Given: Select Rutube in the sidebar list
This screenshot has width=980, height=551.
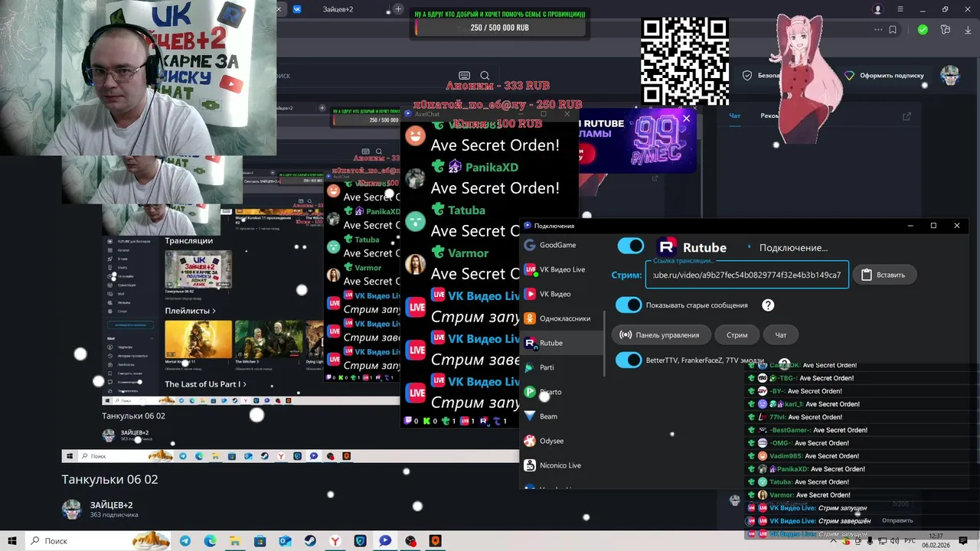Looking at the screenshot, I should 561,343.
